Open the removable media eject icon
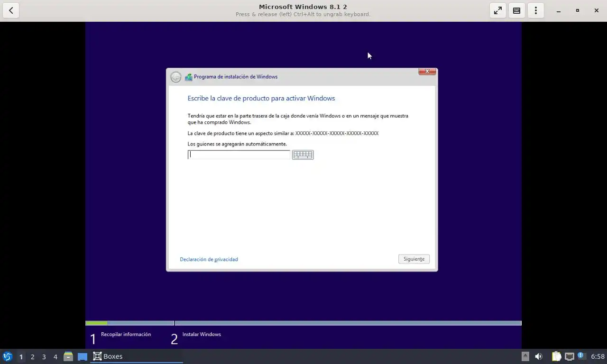Viewport: 607px width, 364px height. 525,356
